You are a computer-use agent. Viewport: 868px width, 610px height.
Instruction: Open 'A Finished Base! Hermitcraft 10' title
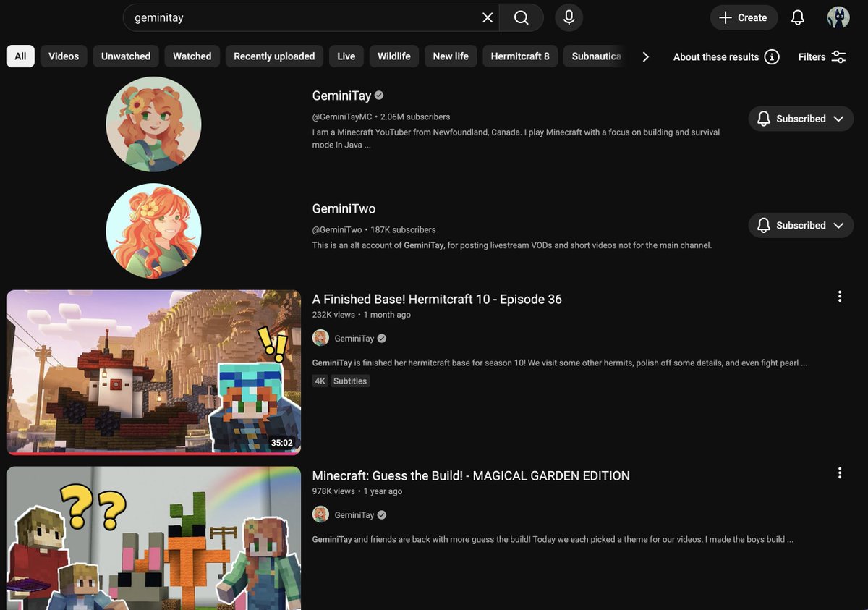[x=437, y=299]
